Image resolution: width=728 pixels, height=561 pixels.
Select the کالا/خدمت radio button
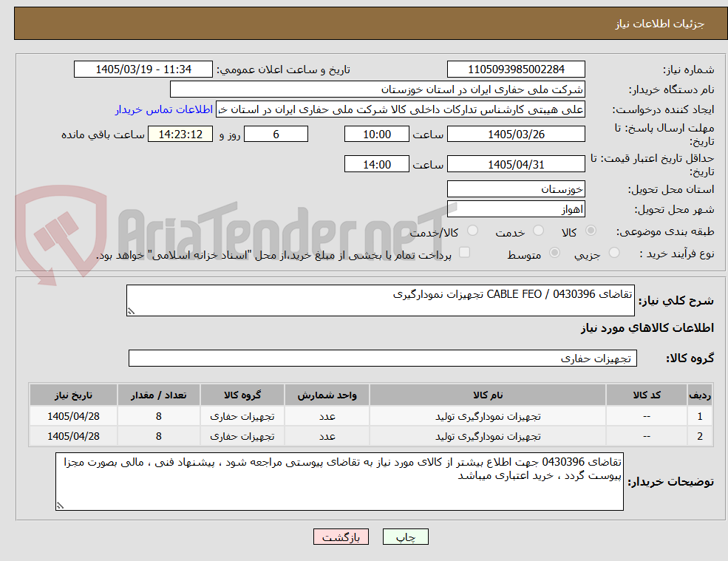pyautogui.click(x=472, y=231)
